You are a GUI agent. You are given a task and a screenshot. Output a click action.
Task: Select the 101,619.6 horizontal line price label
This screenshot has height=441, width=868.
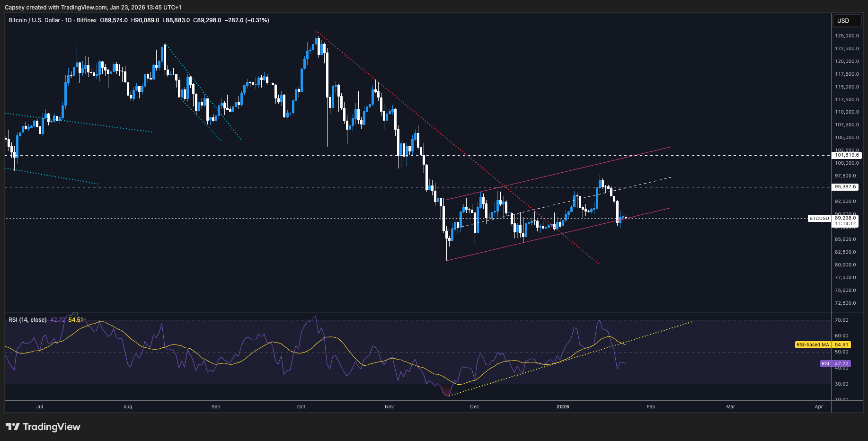click(846, 155)
